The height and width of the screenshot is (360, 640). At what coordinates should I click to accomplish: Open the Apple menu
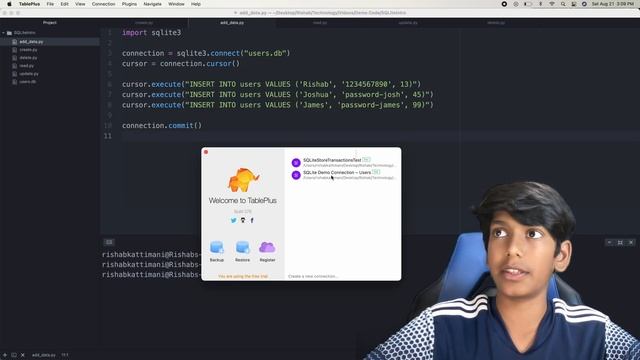click(9, 4)
